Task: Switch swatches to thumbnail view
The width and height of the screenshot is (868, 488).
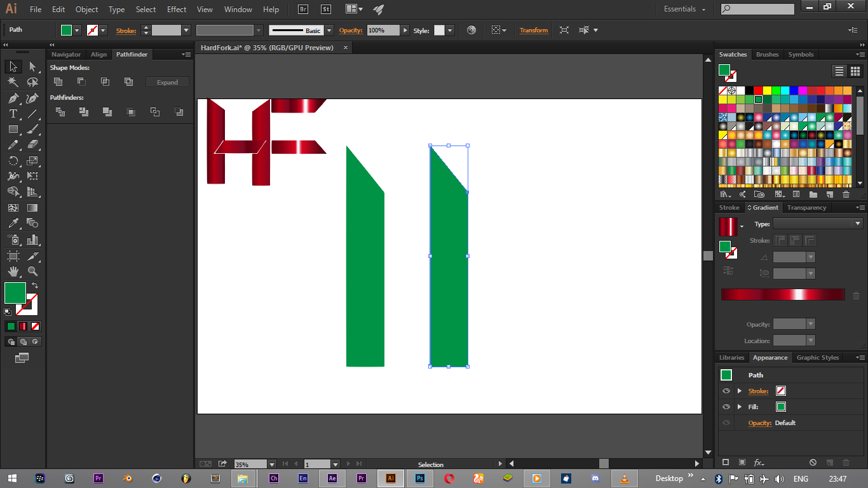Action: click(x=855, y=71)
